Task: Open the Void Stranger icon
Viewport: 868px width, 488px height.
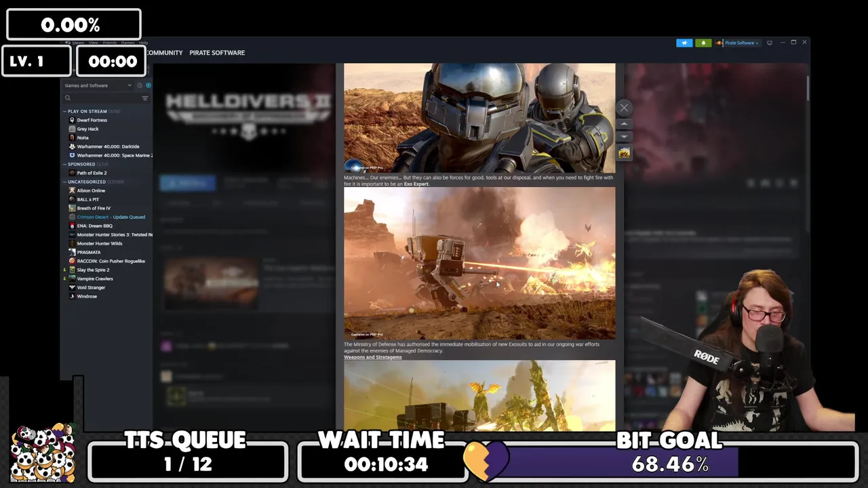Action: 72,287
